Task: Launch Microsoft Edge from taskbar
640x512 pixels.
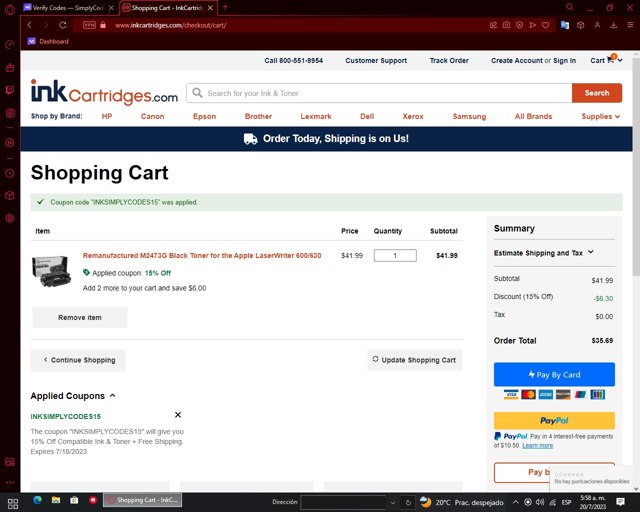Action: click(x=37, y=500)
